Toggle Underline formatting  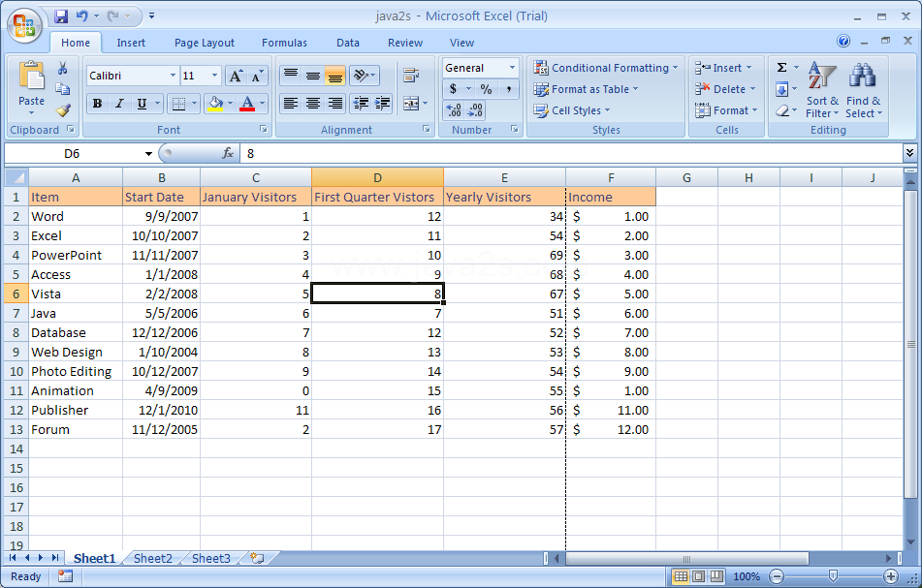coord(142,104)
